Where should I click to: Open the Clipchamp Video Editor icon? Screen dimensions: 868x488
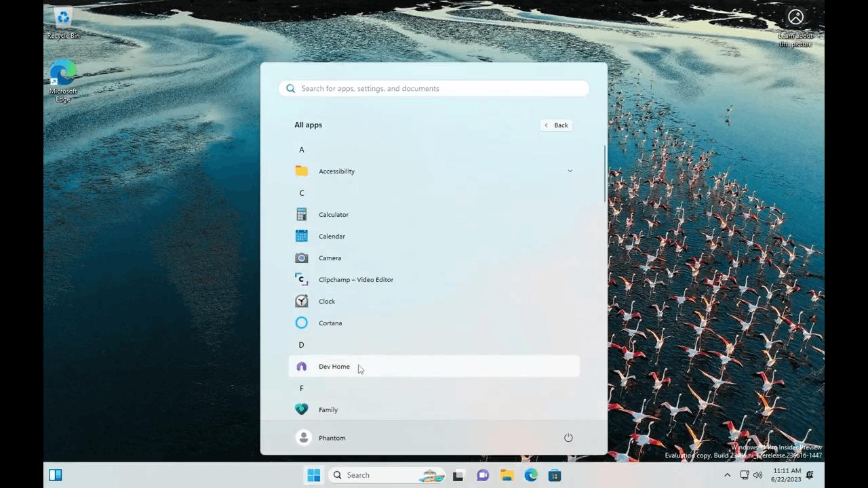[302, 279]
